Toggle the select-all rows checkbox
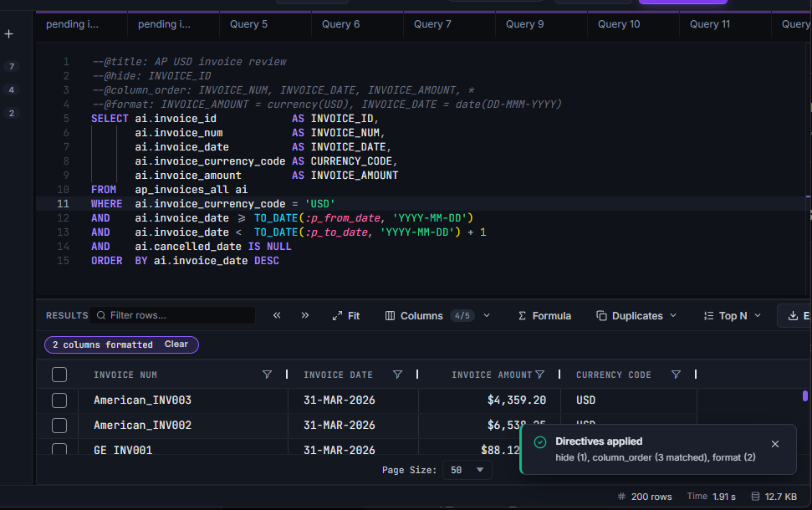Image resolution: width=812 pixels, height=510 pixels. 59,375
